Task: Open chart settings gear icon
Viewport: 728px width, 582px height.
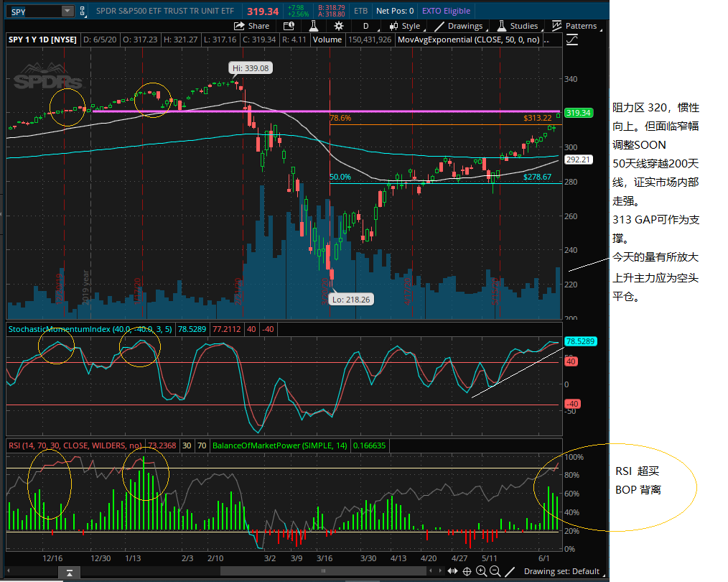Action: tap(339, 26)
